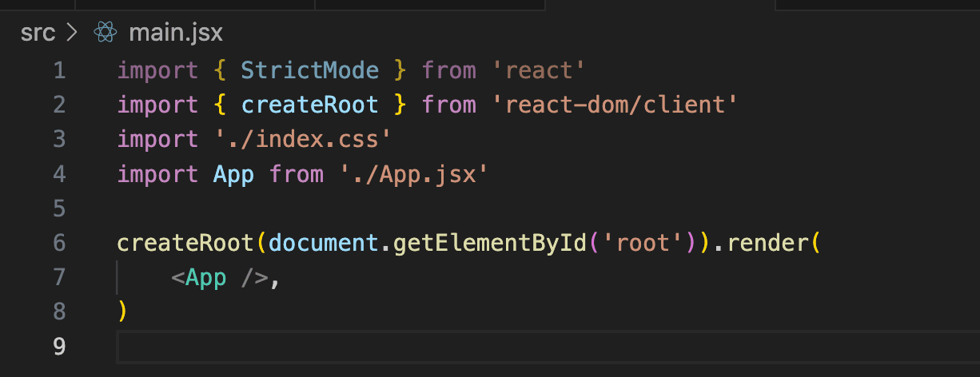This screenshot has width=980, height=377.
Task: Click the 'root' string argument
Action: pyautogui.click(x=642, y=243)
